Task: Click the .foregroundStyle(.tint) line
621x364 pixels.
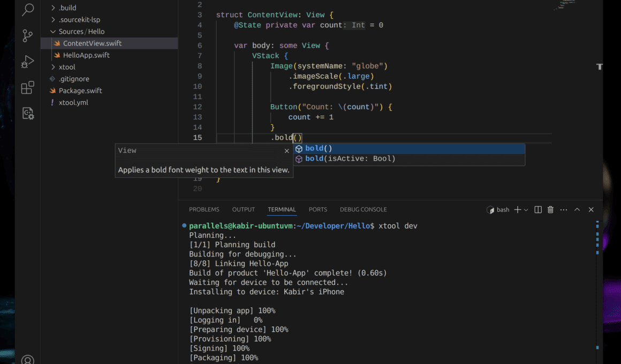Action: pos(340,87)
